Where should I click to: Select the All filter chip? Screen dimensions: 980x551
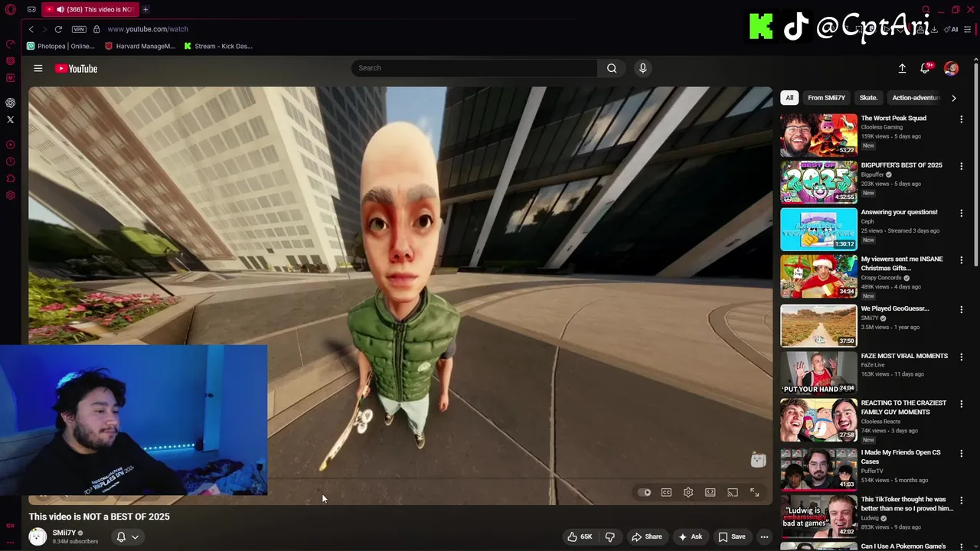pos(789,98)
